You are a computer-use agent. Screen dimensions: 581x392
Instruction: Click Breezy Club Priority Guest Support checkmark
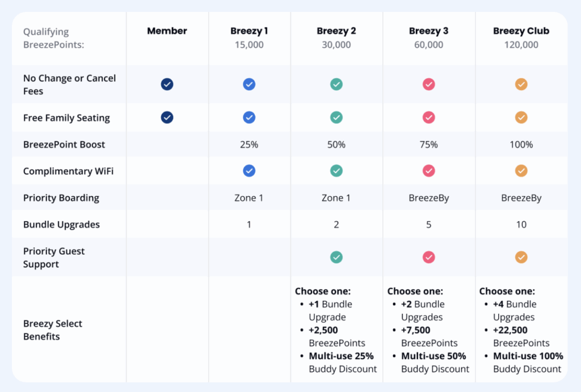pyautogui.click(x=521, y=258)
